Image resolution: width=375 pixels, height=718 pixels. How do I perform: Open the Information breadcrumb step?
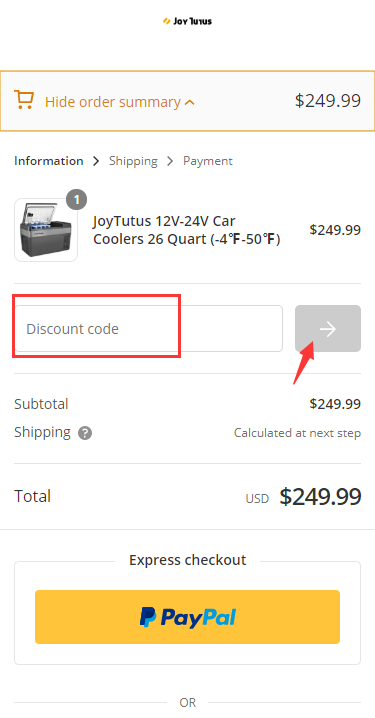pos(49,161)
